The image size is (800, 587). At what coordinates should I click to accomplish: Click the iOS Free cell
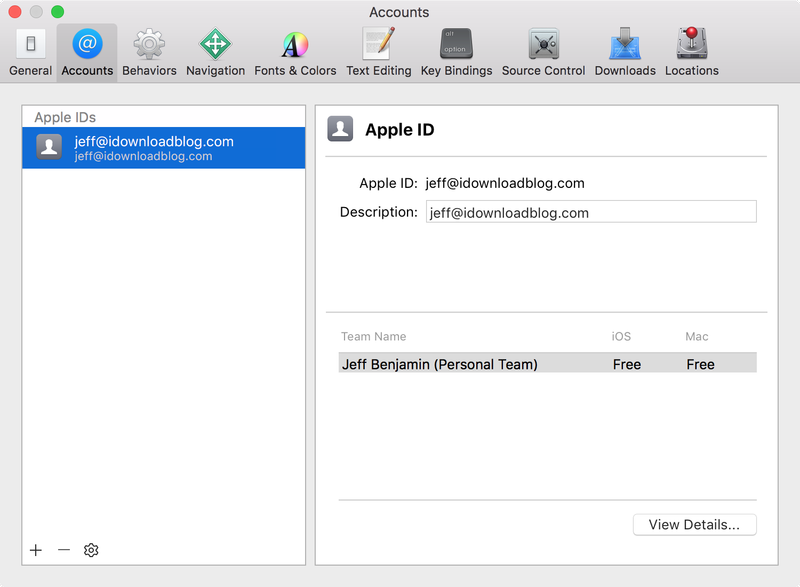[x=627, y=364]
